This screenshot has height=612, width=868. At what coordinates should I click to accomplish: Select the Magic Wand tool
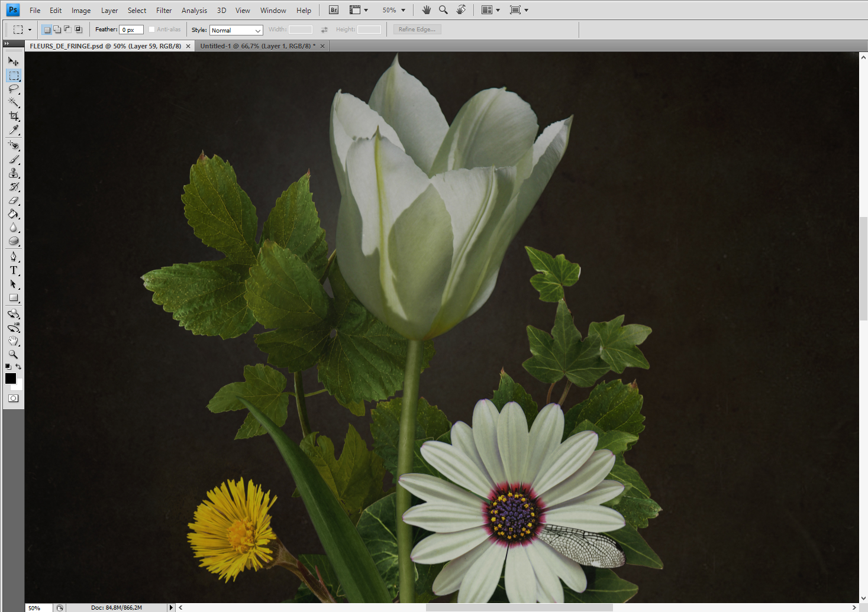click(14, 103)
